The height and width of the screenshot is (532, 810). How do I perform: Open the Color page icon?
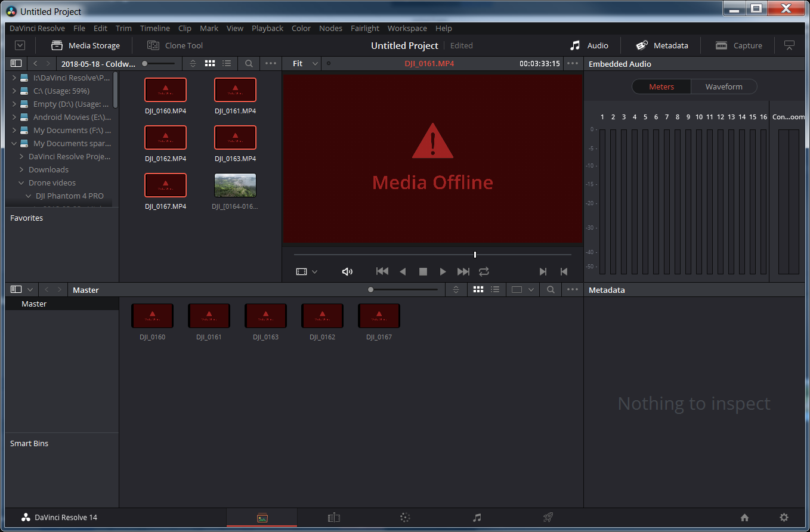(405, 518)
